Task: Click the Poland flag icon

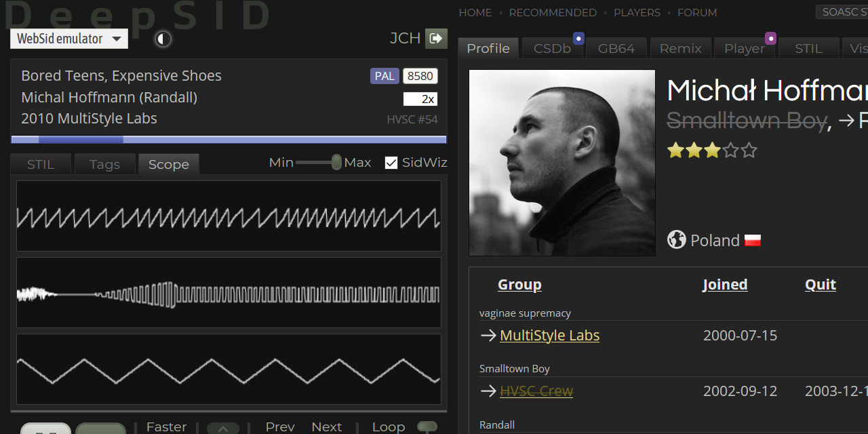Action: pos(752,240)
